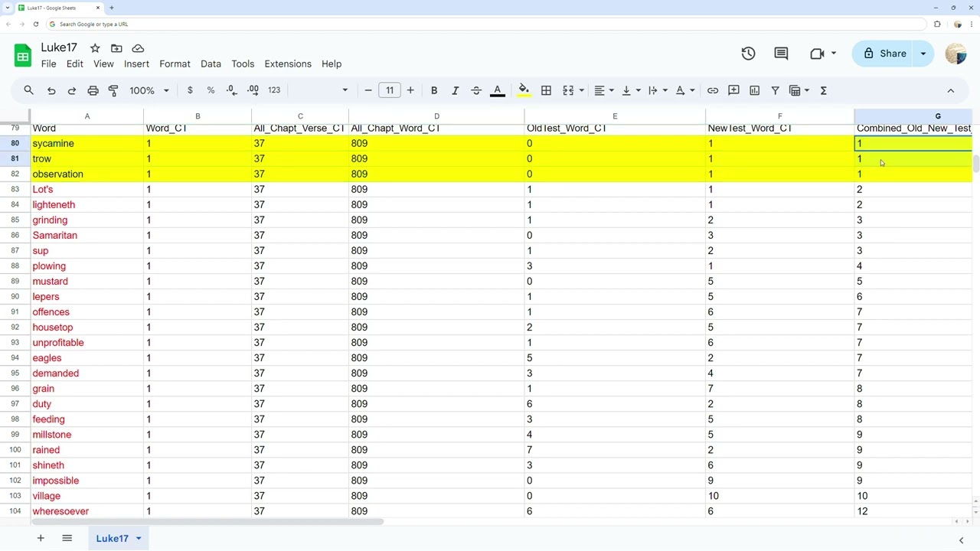Open text wrapping dropdown
The image size is (980, 551).
(658, 90)
